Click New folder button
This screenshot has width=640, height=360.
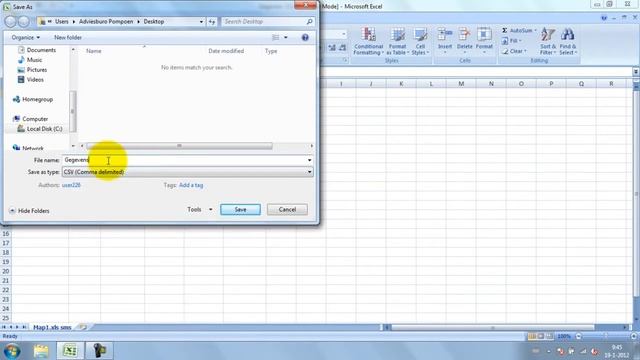(x=68, y=37)
